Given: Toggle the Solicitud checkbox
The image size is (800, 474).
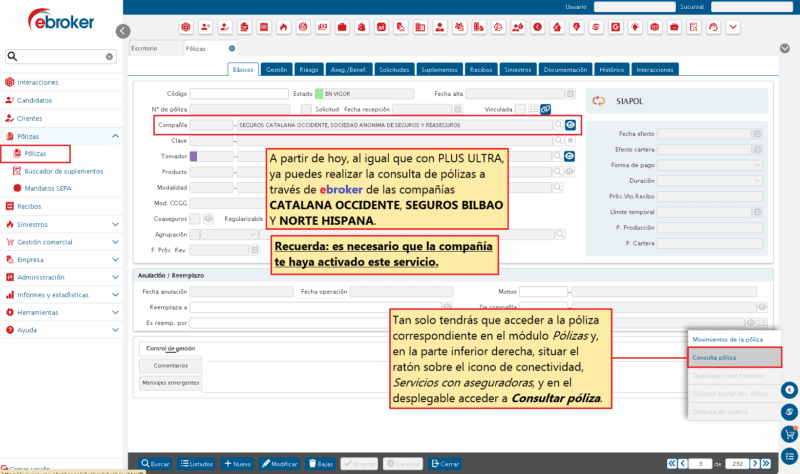Looking at the screenshot, I should (x=306, y=109).
